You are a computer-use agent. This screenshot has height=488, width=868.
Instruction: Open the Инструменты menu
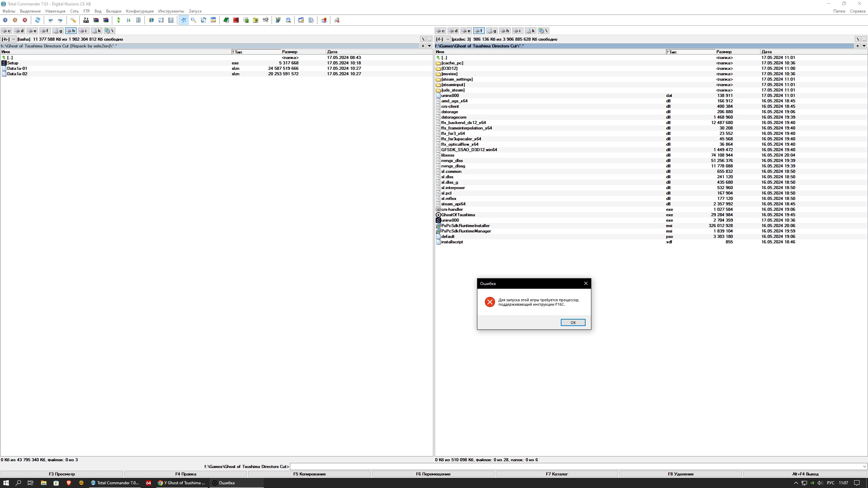pyautogui.click(x=171, y=11)
